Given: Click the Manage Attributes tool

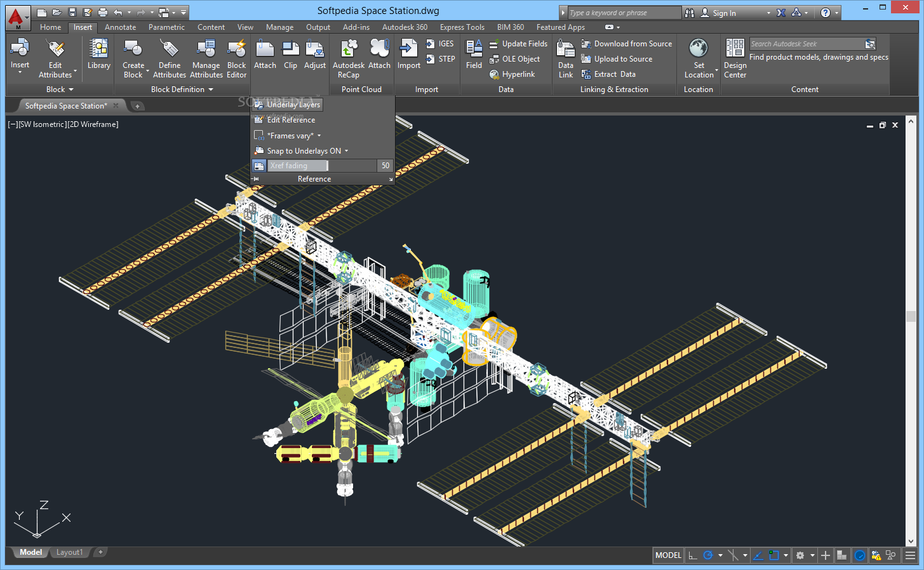Looking at the screenshot, I should tap(206, 58).
